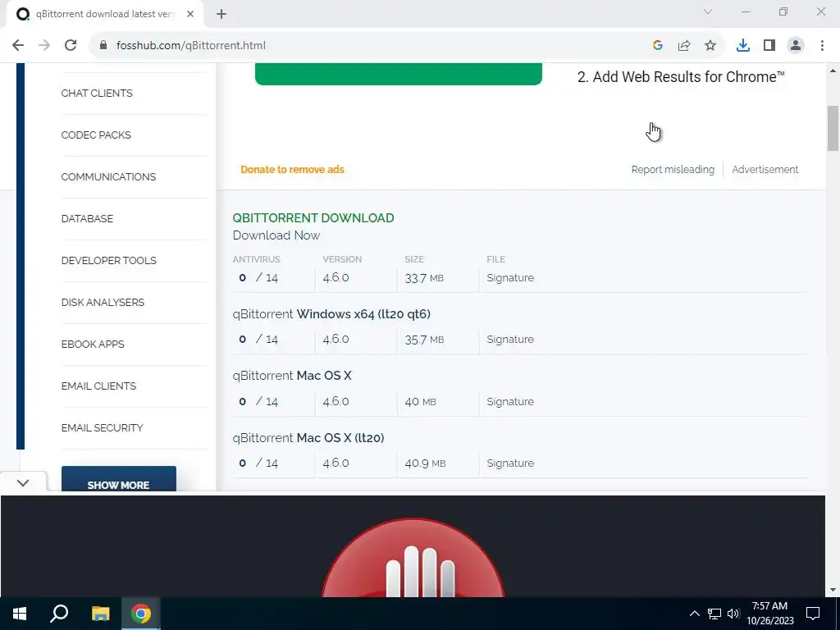Open Chrome three-dot menu
The width and height of the screenshot is (840, 630).
point(822,46)
